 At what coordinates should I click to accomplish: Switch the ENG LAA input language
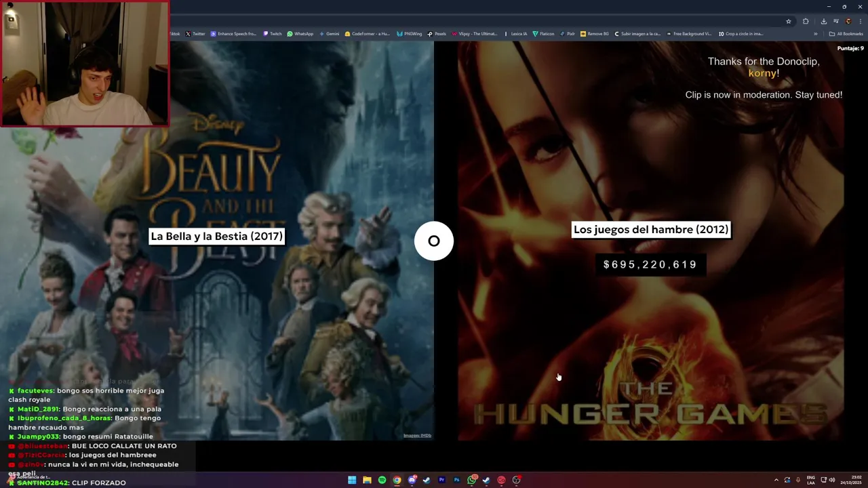(x=810, y=480)
